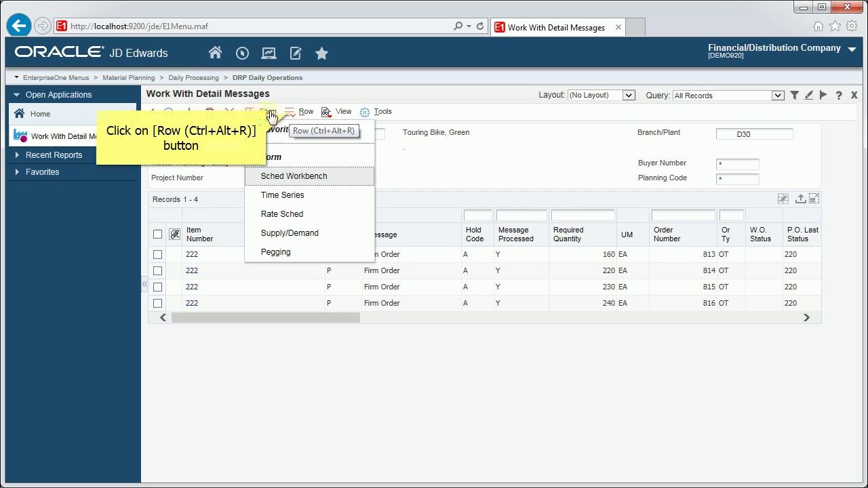Collapse the left sidebar using chevron handle
Viewport: 868px width, 488px height.
tap(144, 283)
